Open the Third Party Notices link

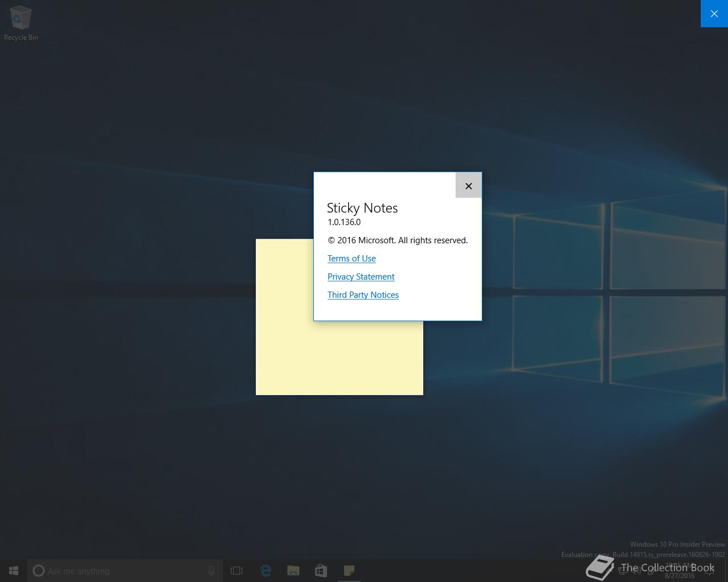click(x=363, y=295)
